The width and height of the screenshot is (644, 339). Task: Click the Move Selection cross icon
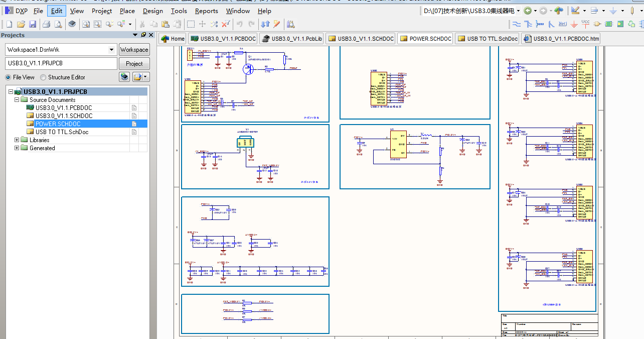click(x=202, y=24)
